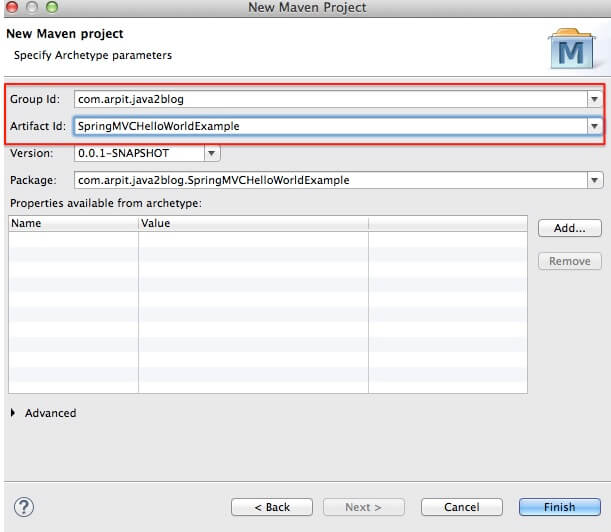Open the Group Id dropdown arrow
The image size is (611, 532).
pyautogui.click(x=594, y=99)
